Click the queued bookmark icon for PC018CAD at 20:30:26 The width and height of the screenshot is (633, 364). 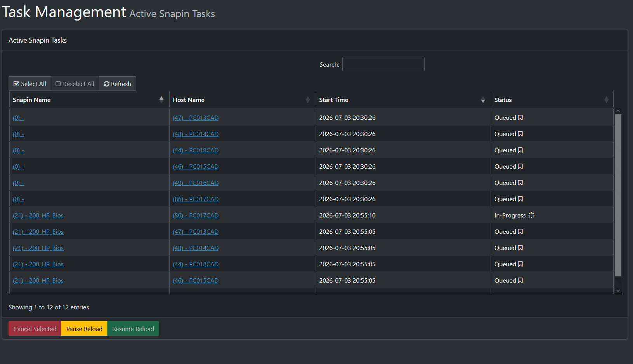pos(520,150)
